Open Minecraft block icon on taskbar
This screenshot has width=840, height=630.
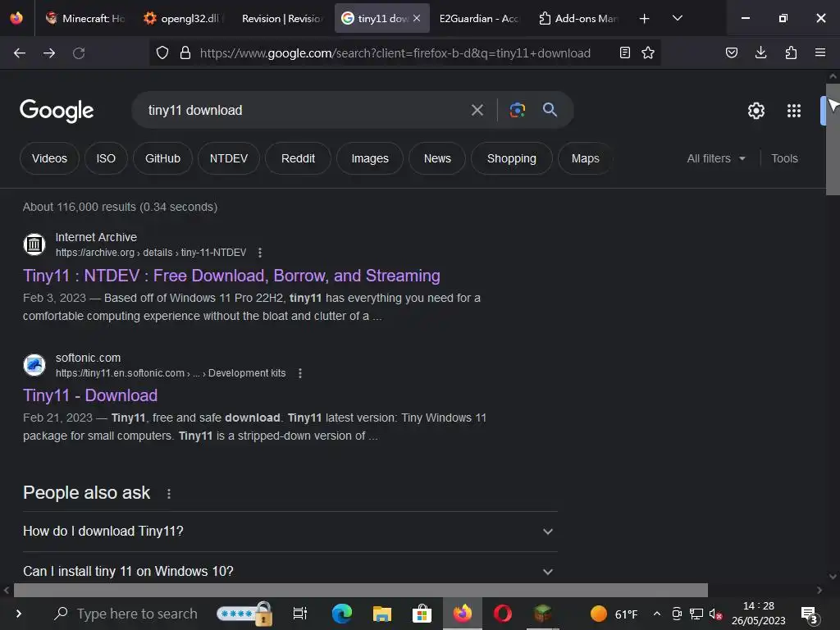[543, 614]
